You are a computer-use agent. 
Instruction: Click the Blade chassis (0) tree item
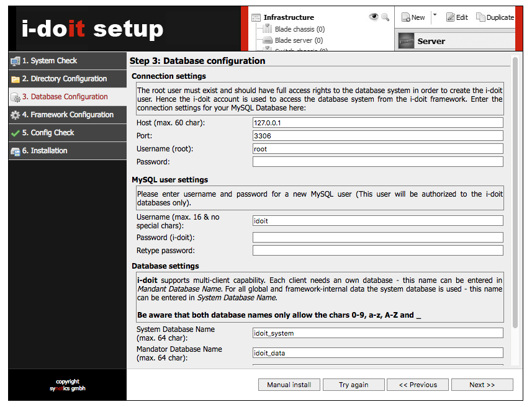pos(300,29)
